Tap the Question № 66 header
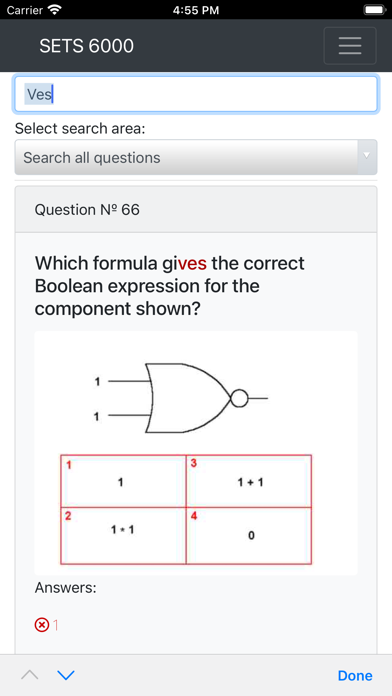The height and width of the screenshot is (696, 392). (x=196, y=210)
